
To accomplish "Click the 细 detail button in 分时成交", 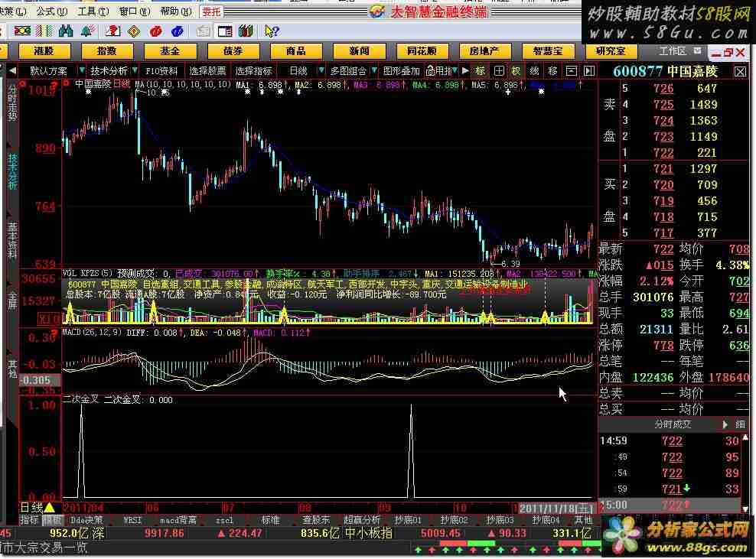I will [740, 424].
